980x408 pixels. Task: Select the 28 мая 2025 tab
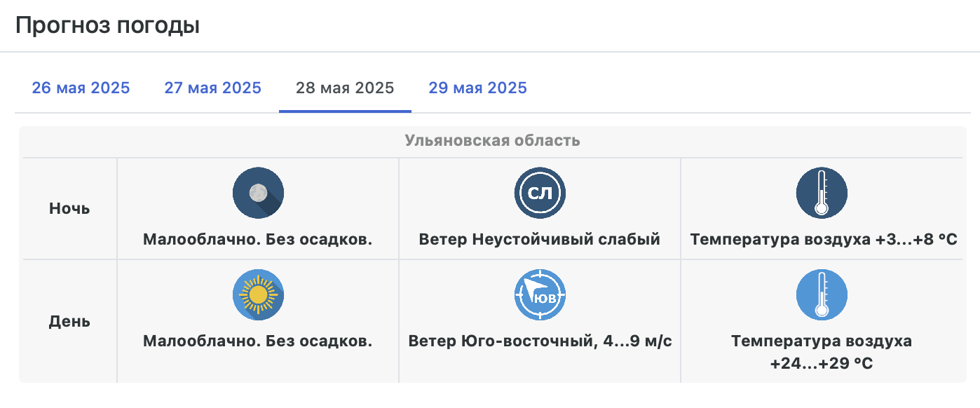pyautogui.click(x=345, y=88)
